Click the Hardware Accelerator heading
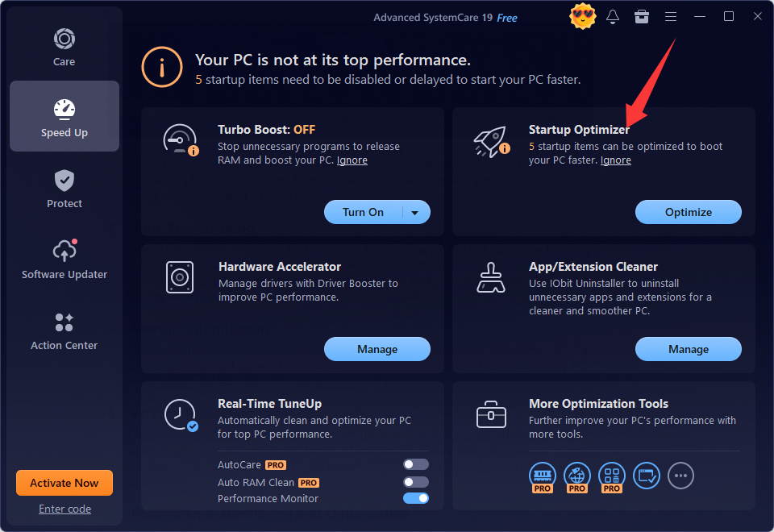774x532 pixels. (x=280, y=267)
